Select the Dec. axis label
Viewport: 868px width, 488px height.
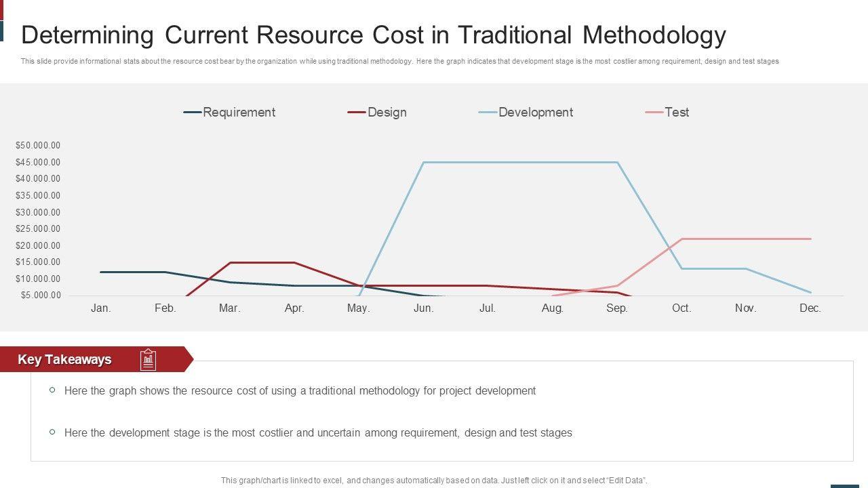click(810, 308)
